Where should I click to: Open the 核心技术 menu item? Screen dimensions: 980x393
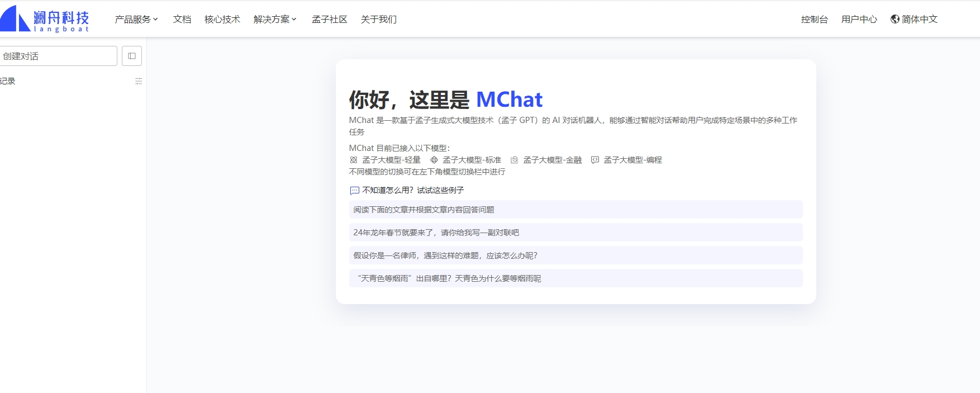tap(222, 19)
